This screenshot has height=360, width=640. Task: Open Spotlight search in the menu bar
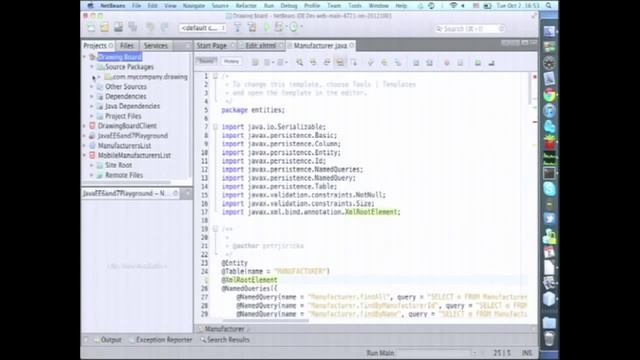[x=549, y=6]
